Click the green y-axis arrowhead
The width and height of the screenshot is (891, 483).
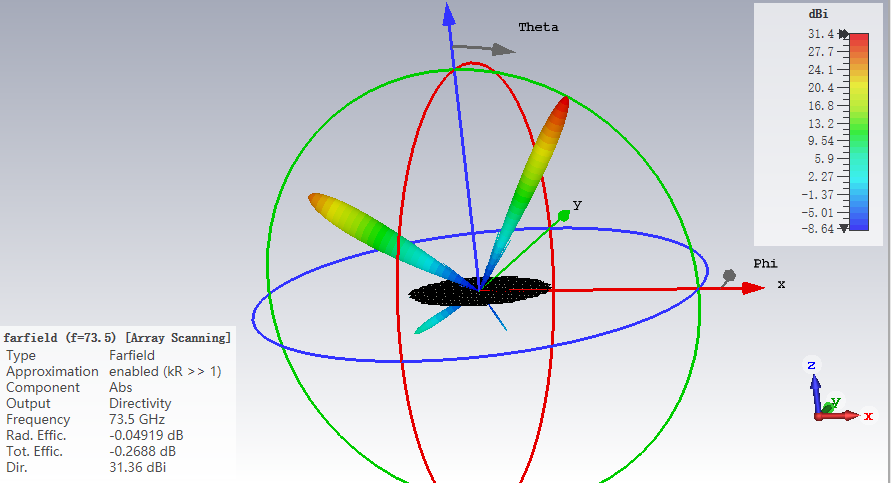tap(564, 215)
